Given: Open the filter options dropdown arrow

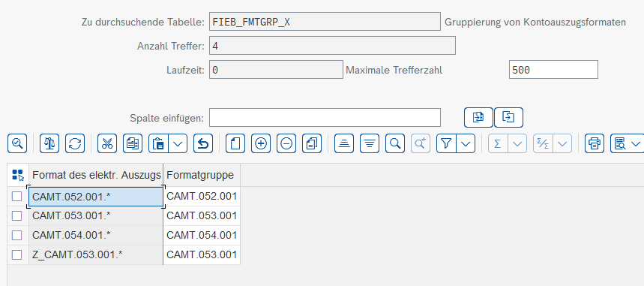Looking at the screenshot, I should tap(466, 143).
